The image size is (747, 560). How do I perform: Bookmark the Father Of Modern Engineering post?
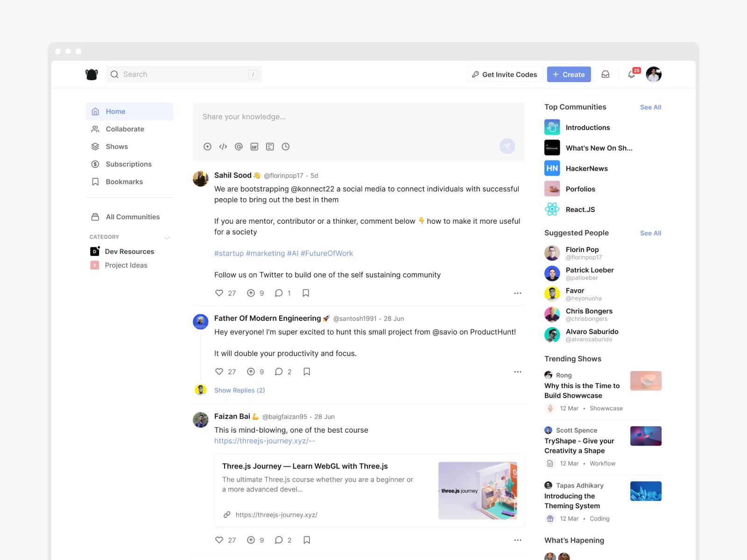pos(307,372)
